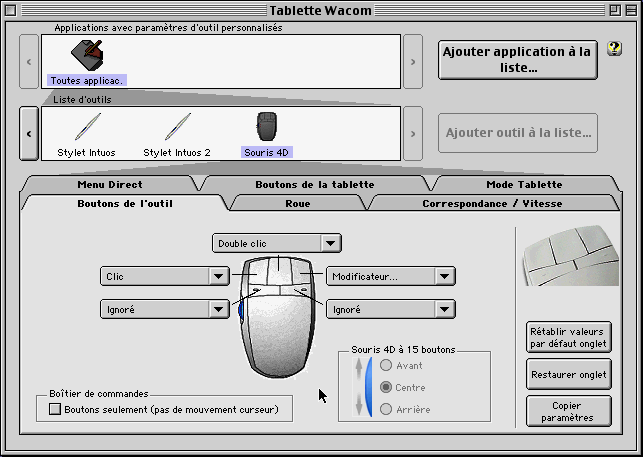Open help via question mark icon
643x457 pixels.
pyautogui.click(x=614, y=49)
